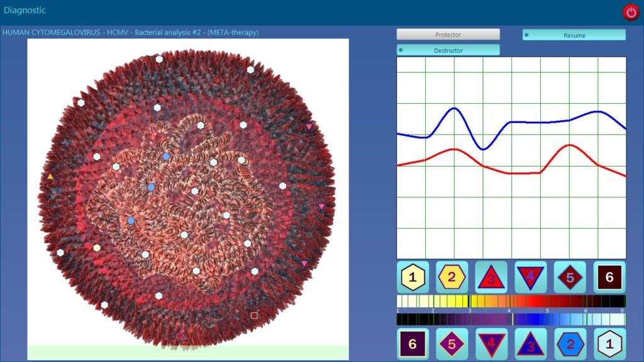Click the Diagnostic title text
Image resolution: width=644 pixels, height=362 pixels.
click(x=25, y=10)
